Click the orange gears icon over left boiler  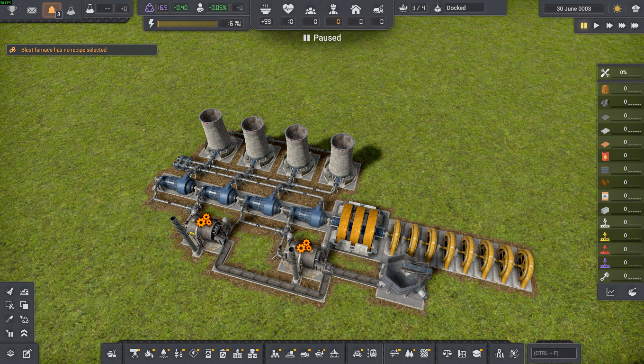(x=204, y=220)
